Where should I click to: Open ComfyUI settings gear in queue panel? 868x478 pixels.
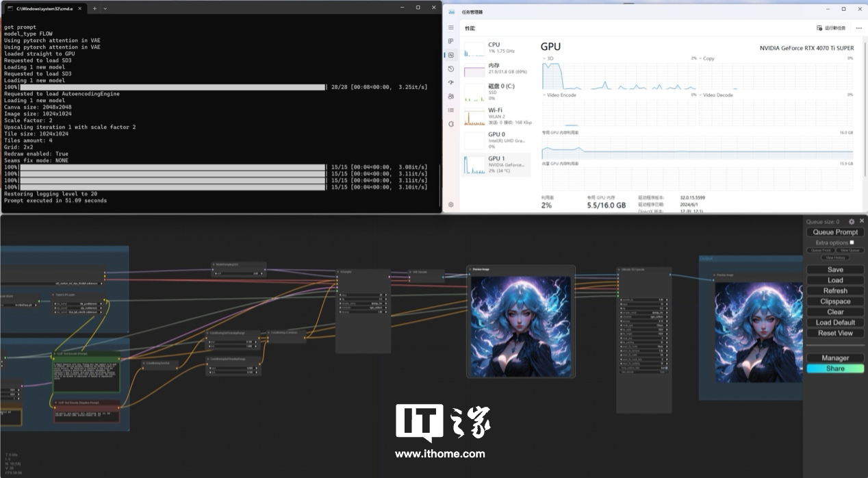[x=852, y=221]
